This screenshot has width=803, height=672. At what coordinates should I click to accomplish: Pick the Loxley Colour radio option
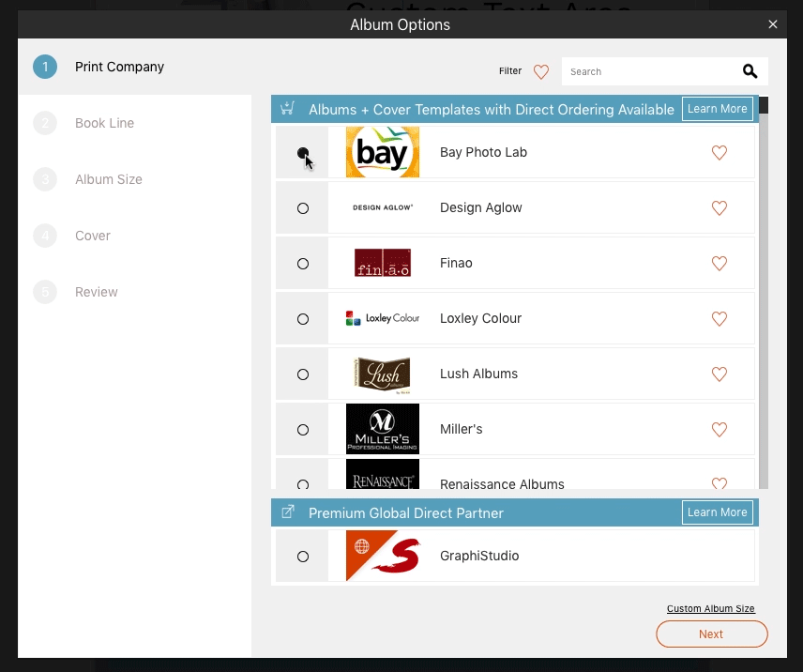pyautogui.click(x=303, y=319)
